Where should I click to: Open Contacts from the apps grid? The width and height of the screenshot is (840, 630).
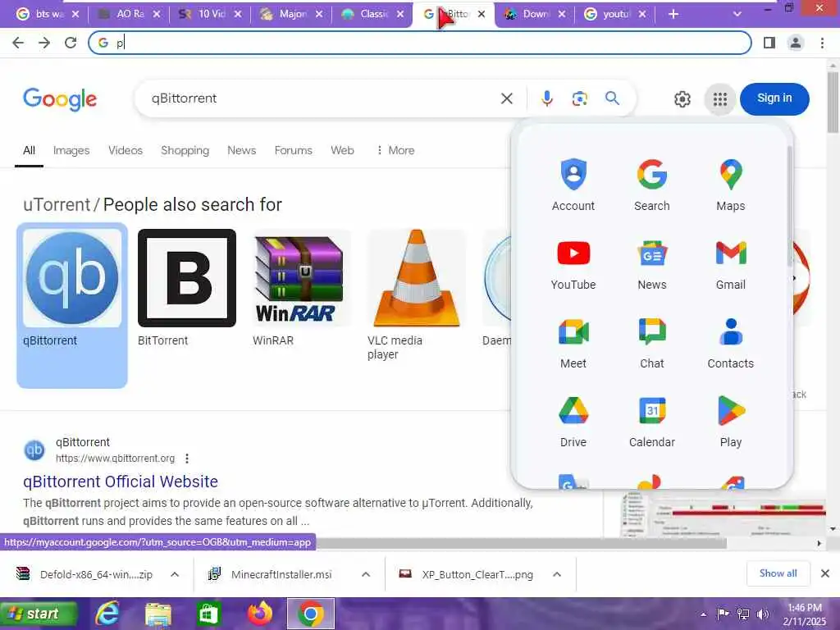(x=731, y=343)
